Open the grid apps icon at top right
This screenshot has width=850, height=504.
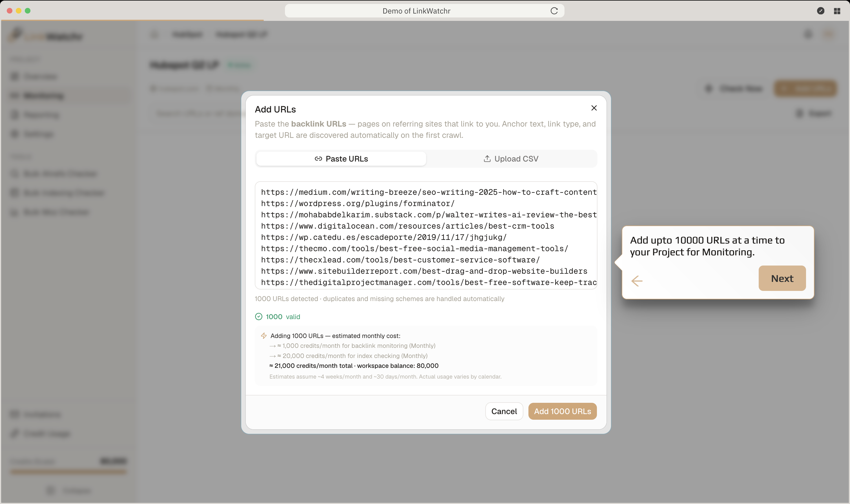pos(837,11)
